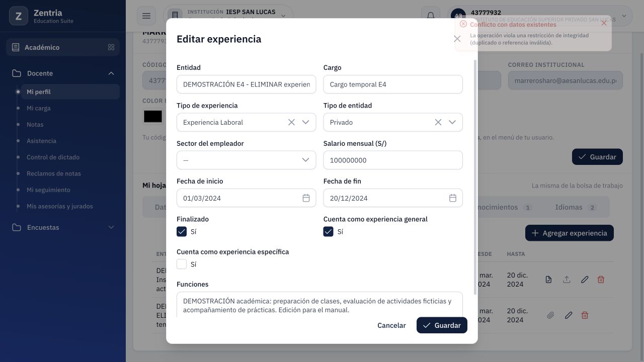Click the notification bell icon

pos(431,16)
